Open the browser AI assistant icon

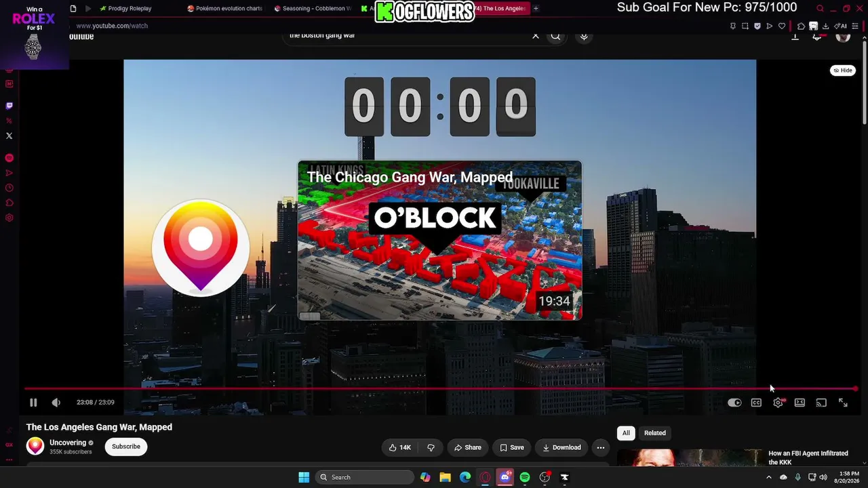841,26
